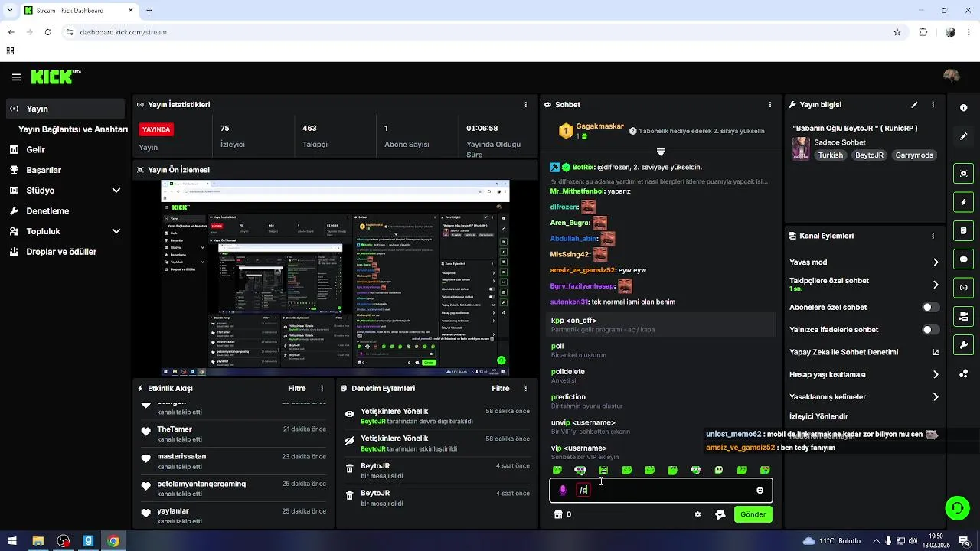Toggle the wrench panel icon in right sidebar
Screen dimensions: 980x551
(x=964, y=344)
